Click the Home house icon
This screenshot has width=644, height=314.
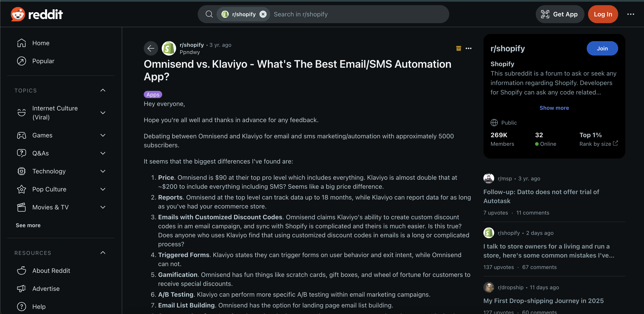click(22, 43)
